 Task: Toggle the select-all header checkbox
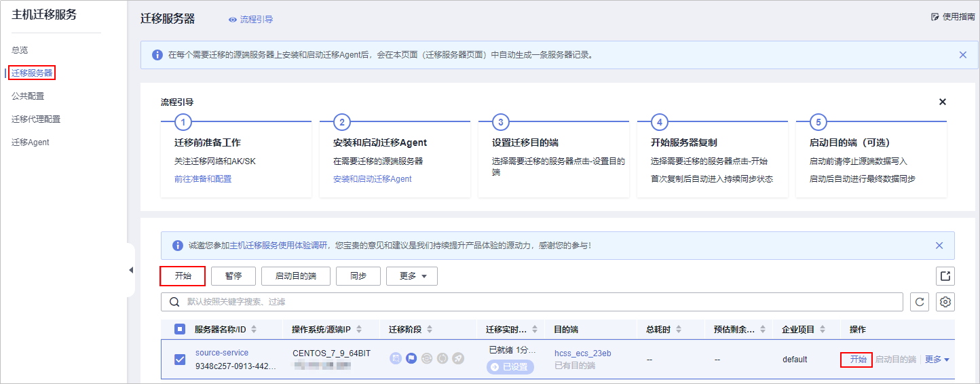click(x=180, y=329)
